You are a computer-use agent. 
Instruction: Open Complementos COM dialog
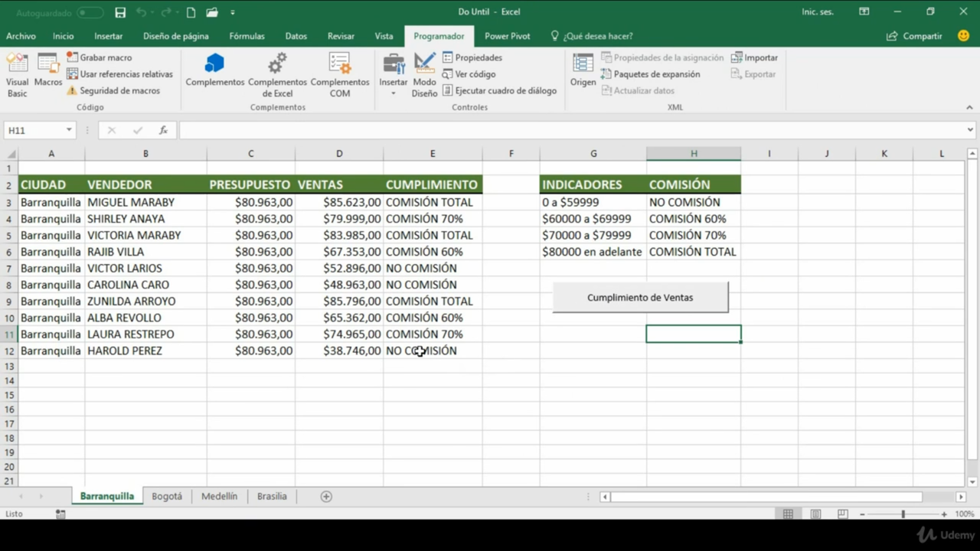point(340,76)
